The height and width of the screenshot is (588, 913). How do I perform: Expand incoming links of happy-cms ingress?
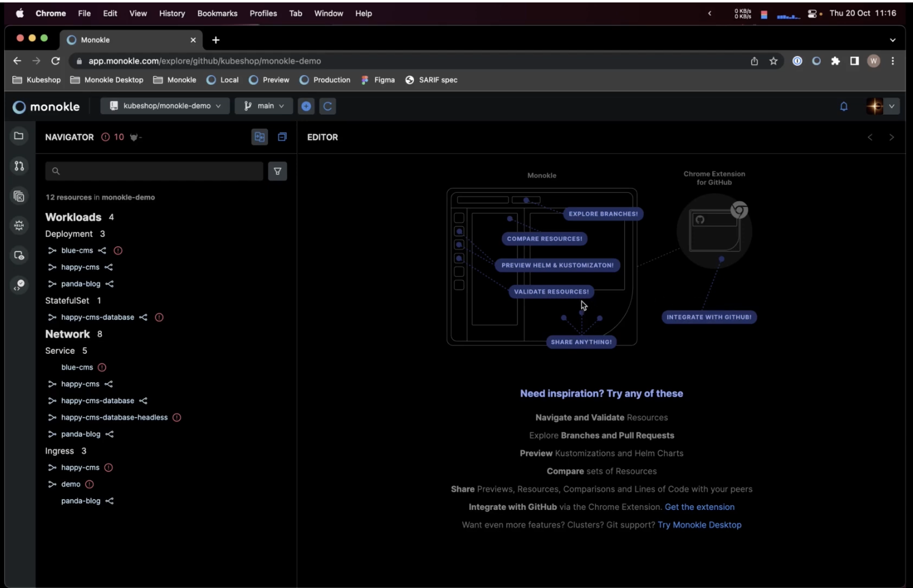pyautogui.click(x=52, y=468)
